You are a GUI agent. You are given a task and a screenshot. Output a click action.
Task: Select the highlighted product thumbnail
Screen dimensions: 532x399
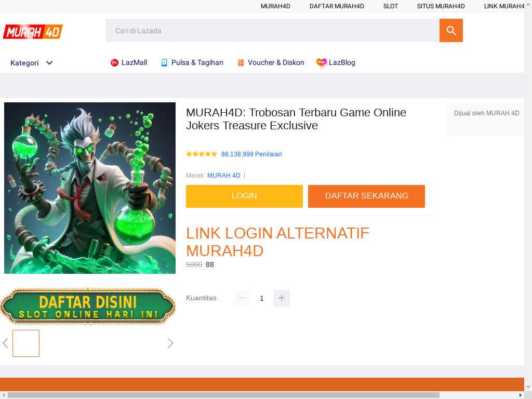(x=26, y=343)
